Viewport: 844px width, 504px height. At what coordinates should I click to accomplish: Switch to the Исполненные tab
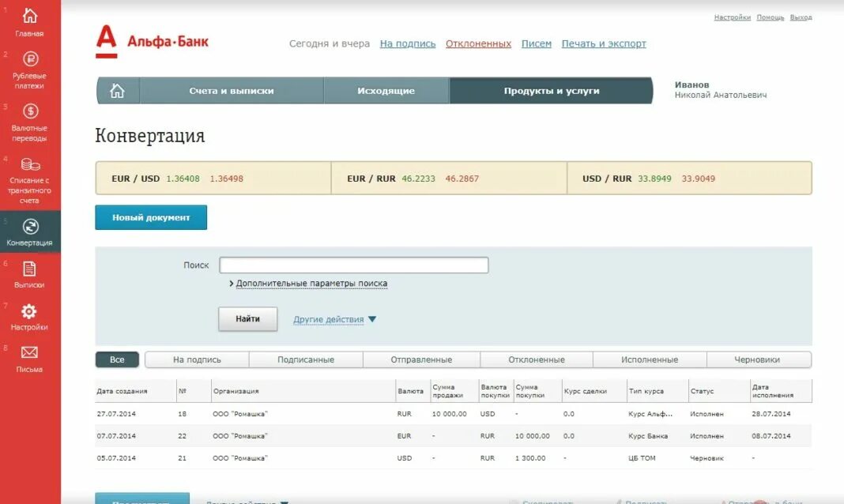[x=650, y=359]
